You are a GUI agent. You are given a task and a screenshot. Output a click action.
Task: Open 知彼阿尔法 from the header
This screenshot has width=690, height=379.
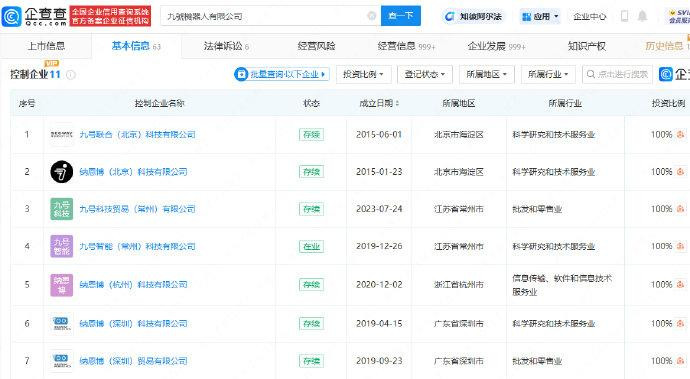click(473, 16)
